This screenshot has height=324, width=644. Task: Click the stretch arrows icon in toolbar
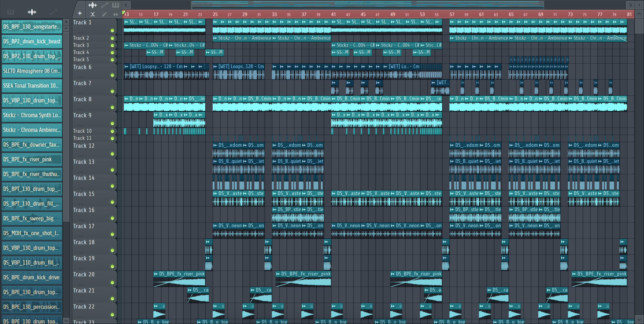click(116, 14)
